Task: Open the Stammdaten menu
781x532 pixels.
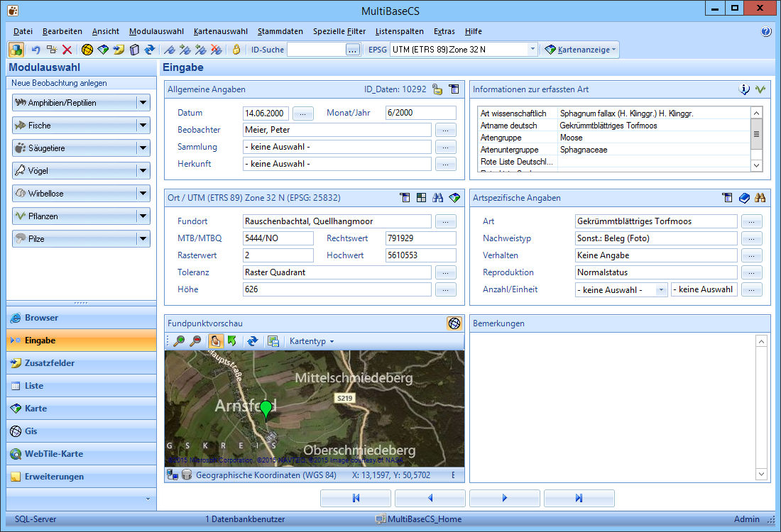Action: (280, 31)
